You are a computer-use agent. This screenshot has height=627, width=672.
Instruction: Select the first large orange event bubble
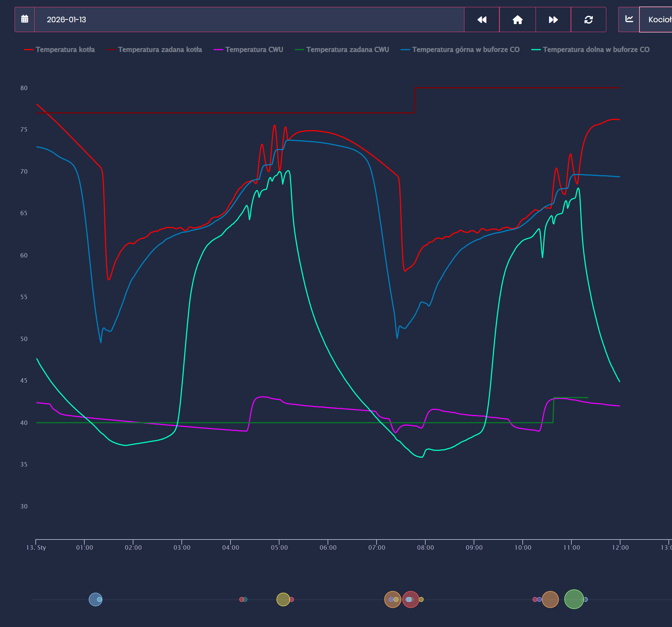(x=392, y=599)
